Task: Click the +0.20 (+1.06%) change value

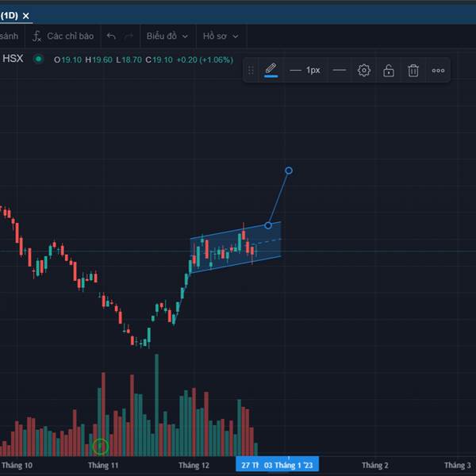Action: [x=205, y=59]
